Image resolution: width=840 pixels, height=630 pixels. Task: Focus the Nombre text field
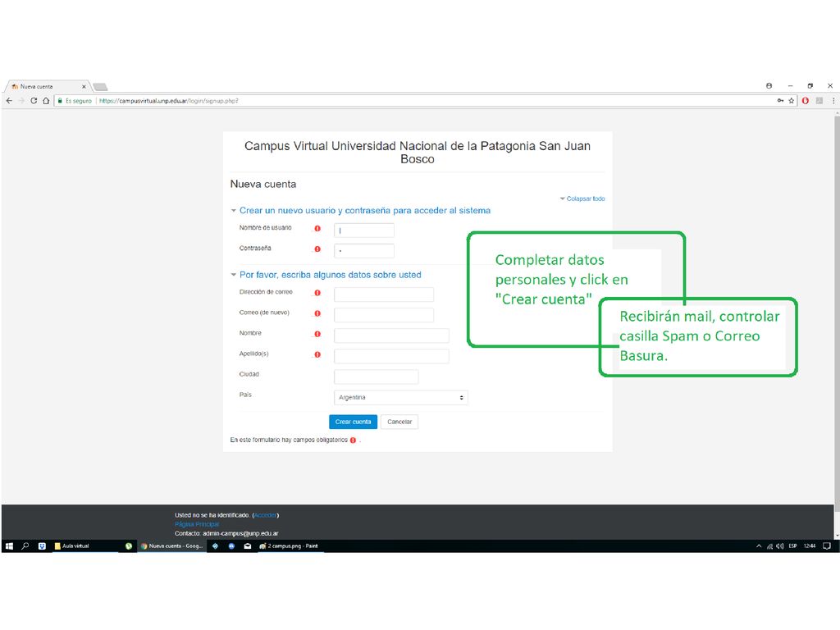click(391, 336)
